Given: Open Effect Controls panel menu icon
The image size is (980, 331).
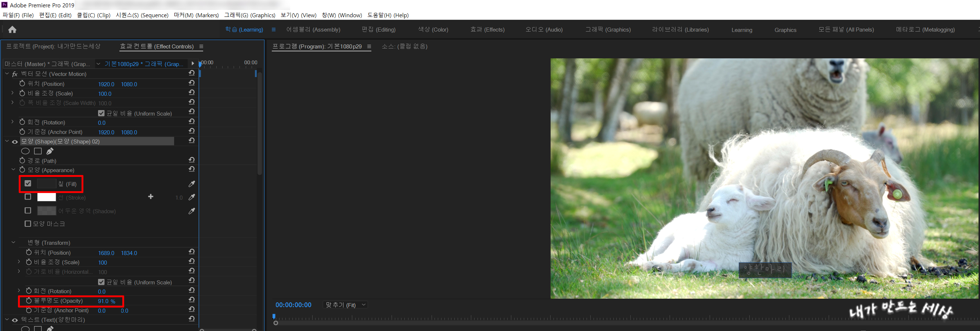Looking at the screenshot, I should coord(201,46).
